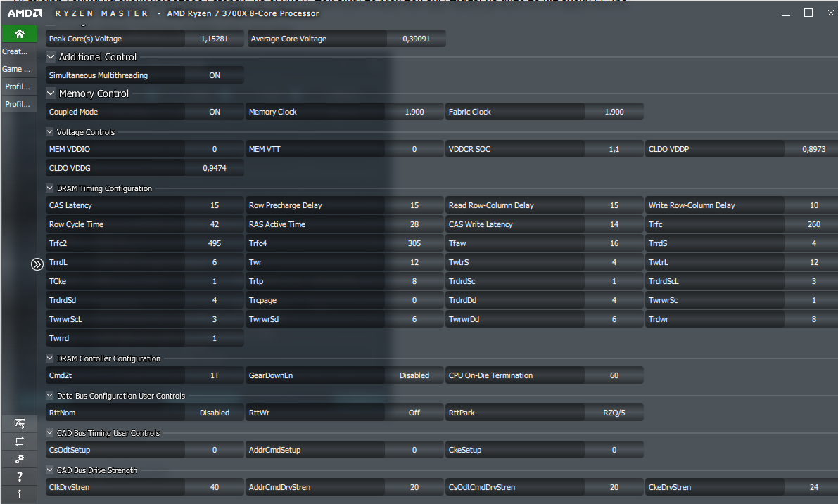Click the CLDO VDDG value 0,9474
This screenshot has height=504, width=838.
point(215,167)
